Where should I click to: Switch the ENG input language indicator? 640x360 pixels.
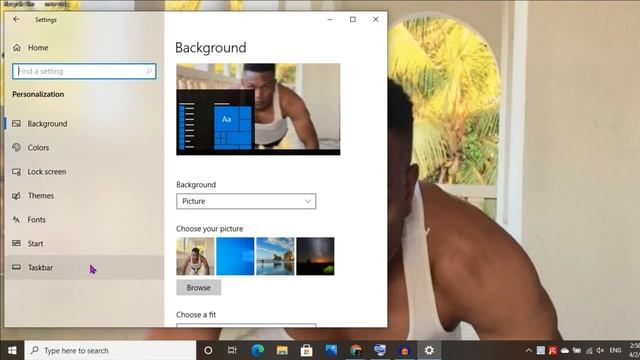(x=616, y=351)
